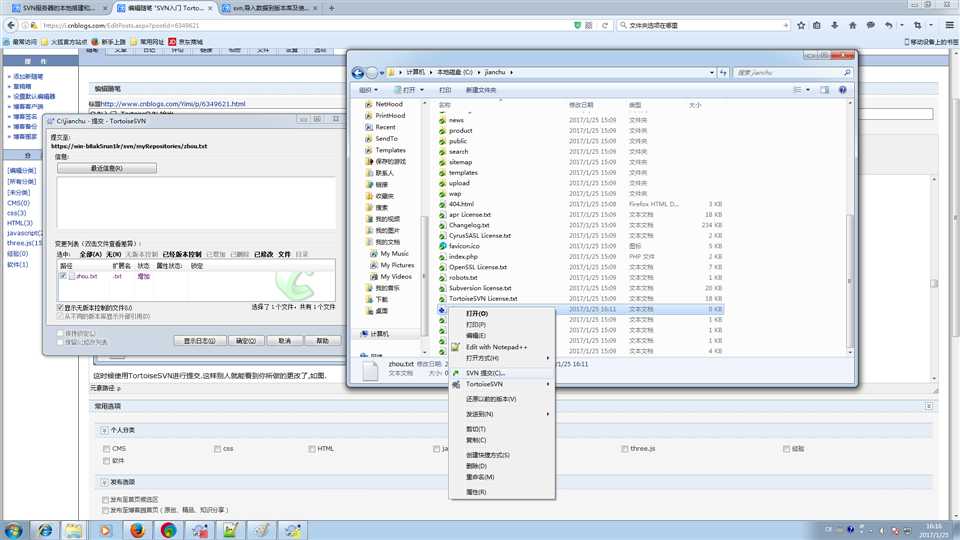
Task: Open the cnblogs.com post URL link
Action: pos(173,104)
